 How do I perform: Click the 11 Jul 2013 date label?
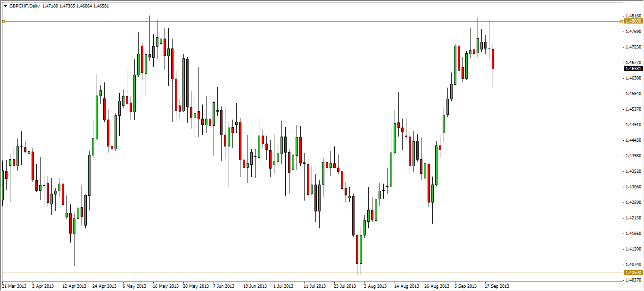click(x=315, y=286)
